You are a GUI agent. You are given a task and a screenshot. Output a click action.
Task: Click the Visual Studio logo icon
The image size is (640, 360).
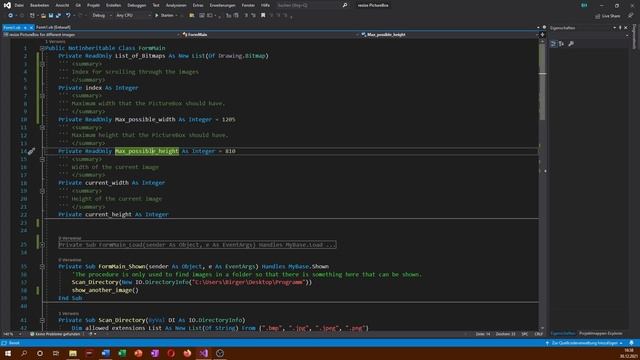tap(7, 5)
